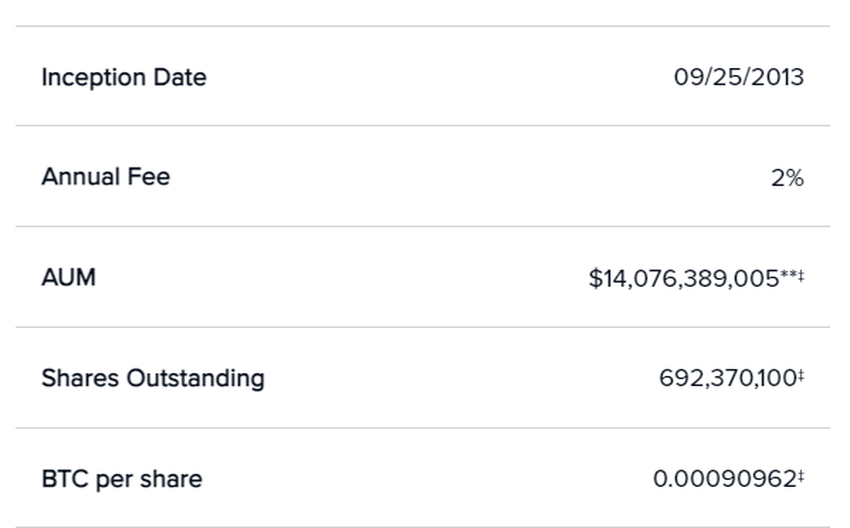
Task: Click the AUM label
Action: [x=68, y=277]
